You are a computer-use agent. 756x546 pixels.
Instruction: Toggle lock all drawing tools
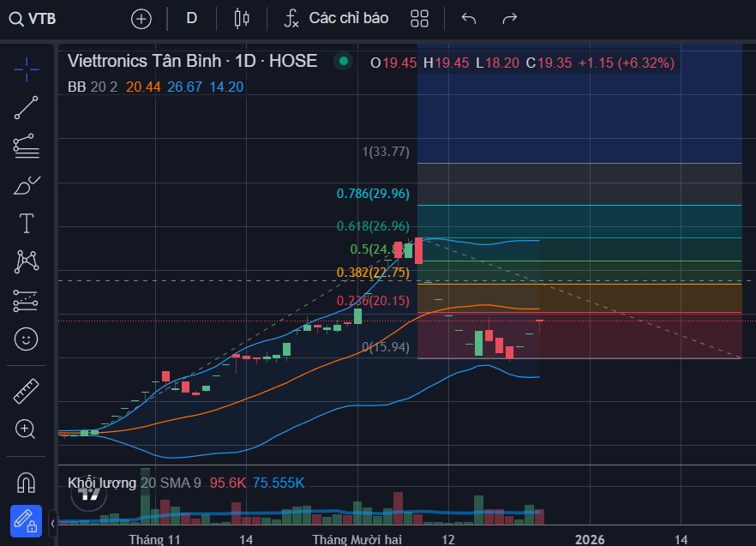click(x=26, y=521)
